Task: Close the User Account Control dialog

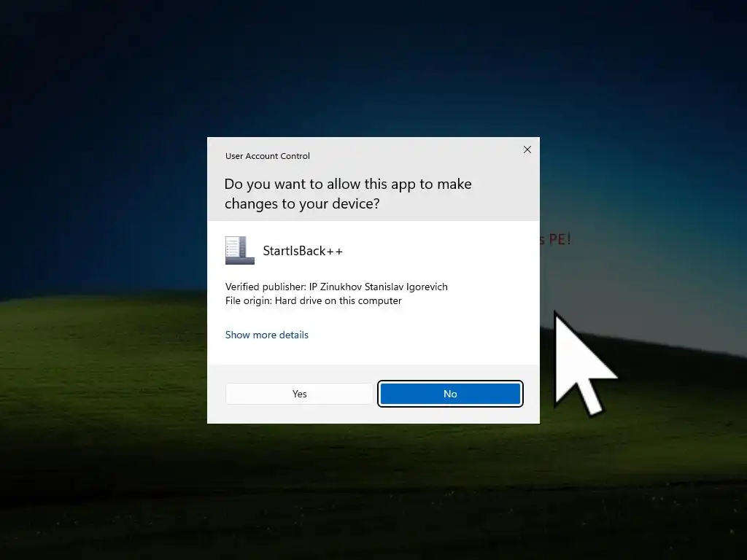Action: (x=527, y=149)
